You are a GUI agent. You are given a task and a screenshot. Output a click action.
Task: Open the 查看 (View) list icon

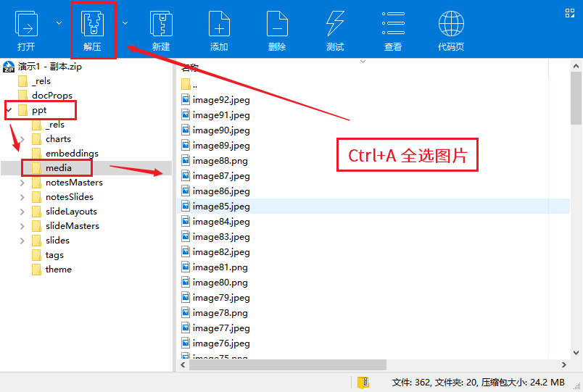tap(393, 23)
